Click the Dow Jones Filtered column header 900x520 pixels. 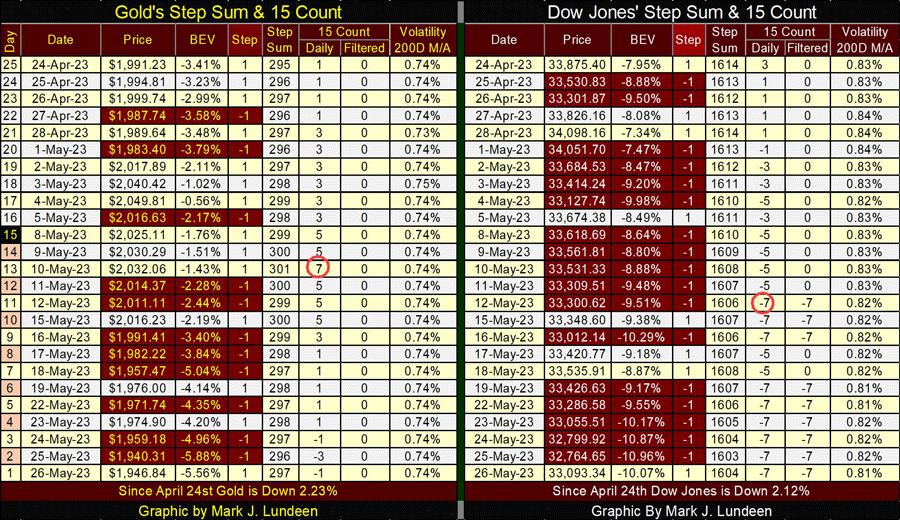pos(807,48)
